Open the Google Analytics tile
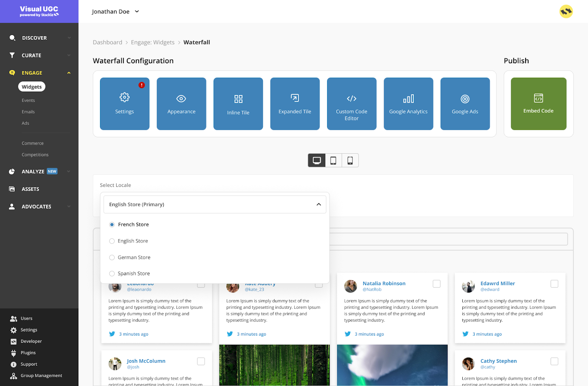The image size is (588, 386). click(409, 104)
